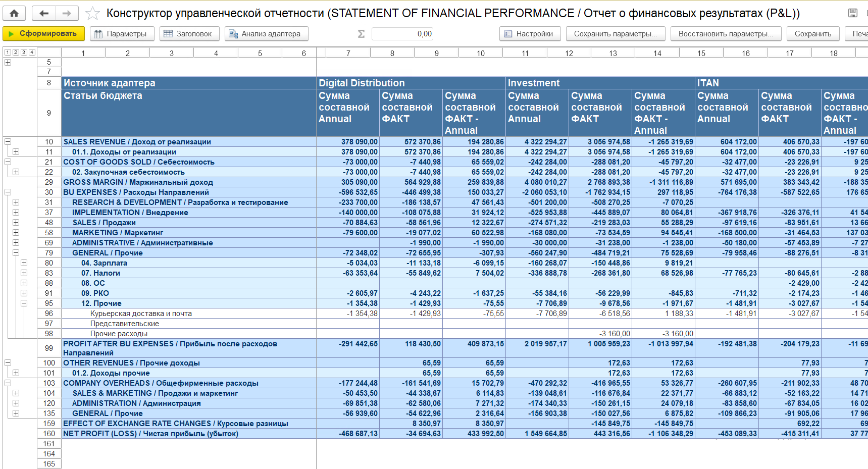Expand ADMINISTRATION / Администрация row 120
The width and height of the screenshot is (868, 469).
tap(16, 403)
